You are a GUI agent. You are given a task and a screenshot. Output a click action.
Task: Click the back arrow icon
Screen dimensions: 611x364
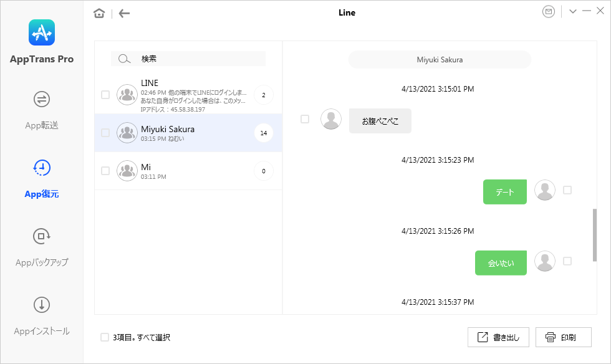click(124, 13)
